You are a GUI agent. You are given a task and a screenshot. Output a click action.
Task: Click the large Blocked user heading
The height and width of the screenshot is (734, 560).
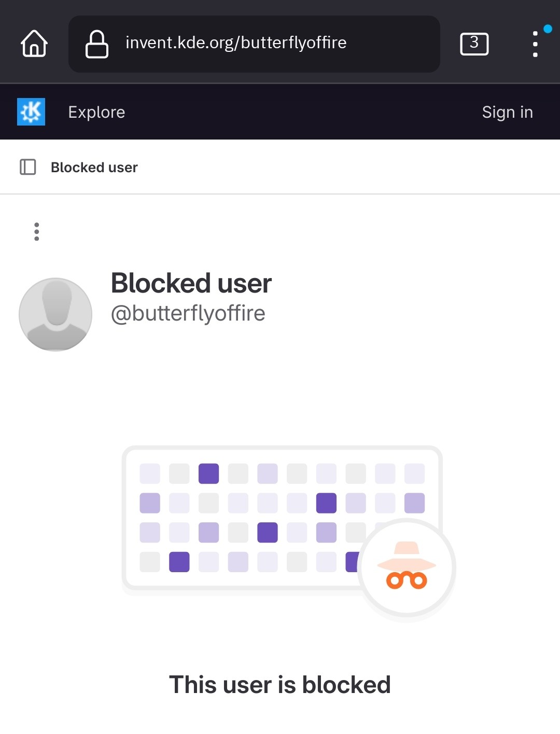click(191, 283)
